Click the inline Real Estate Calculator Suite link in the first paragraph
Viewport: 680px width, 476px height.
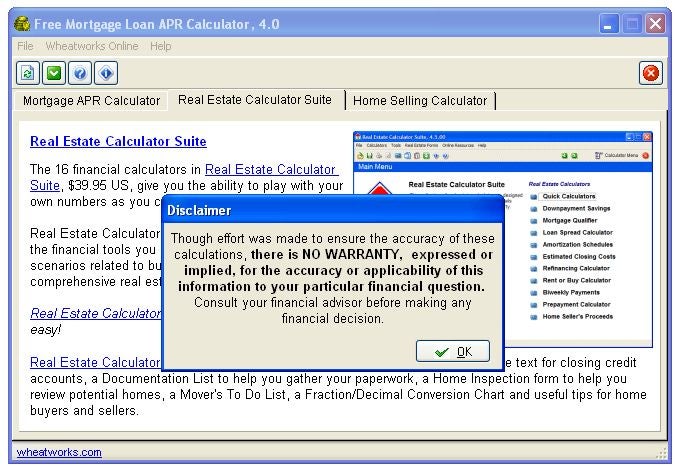pos(271,169)
